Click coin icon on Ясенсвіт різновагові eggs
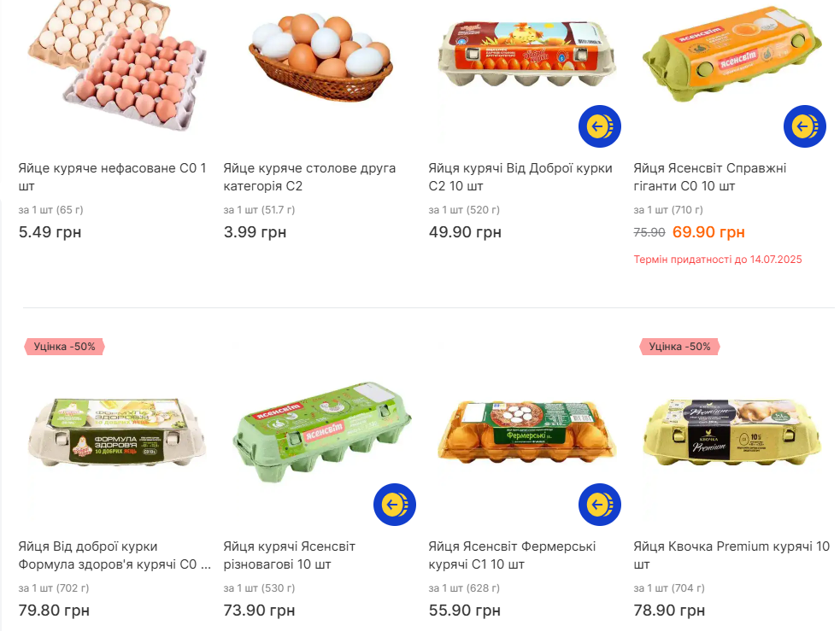The image size is (840, 631). click(x=394, y=505)
